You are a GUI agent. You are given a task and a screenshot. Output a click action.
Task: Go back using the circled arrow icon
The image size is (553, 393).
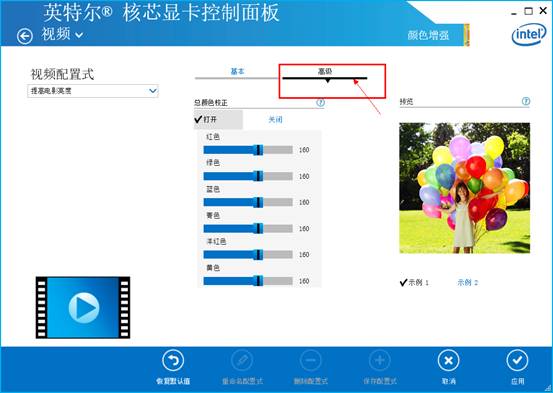[25, 36]
